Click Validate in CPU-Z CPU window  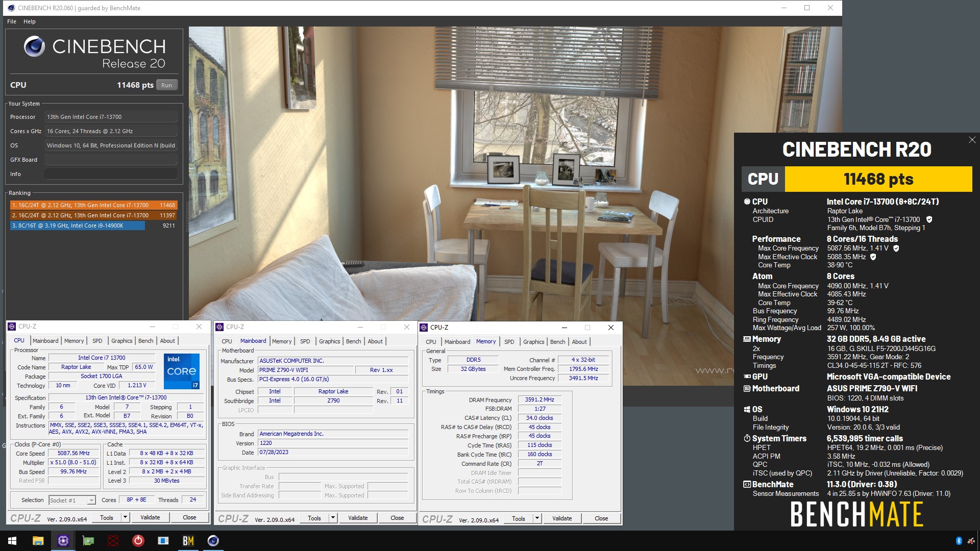pyautogui.click(x=150, y=517)
